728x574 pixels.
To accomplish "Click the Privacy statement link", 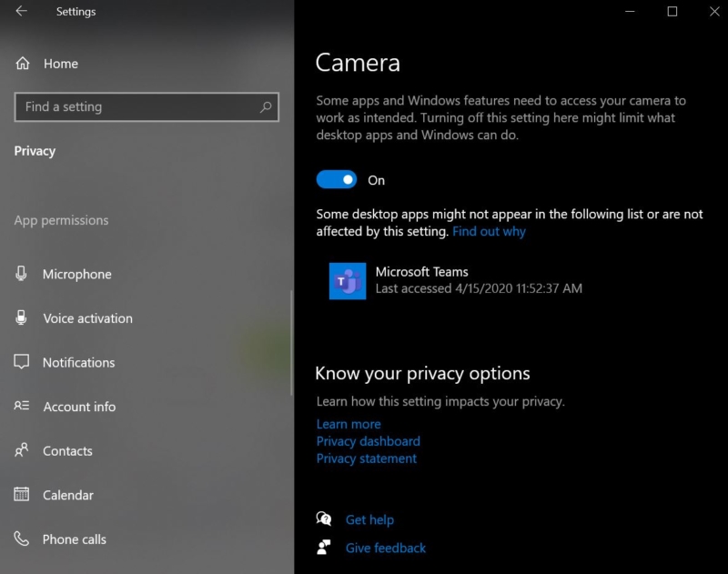I will (x=368, y=458).
